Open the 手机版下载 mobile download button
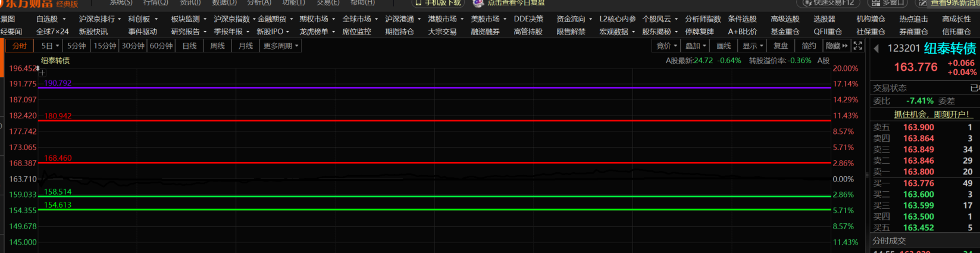 [x=438, y=3]
